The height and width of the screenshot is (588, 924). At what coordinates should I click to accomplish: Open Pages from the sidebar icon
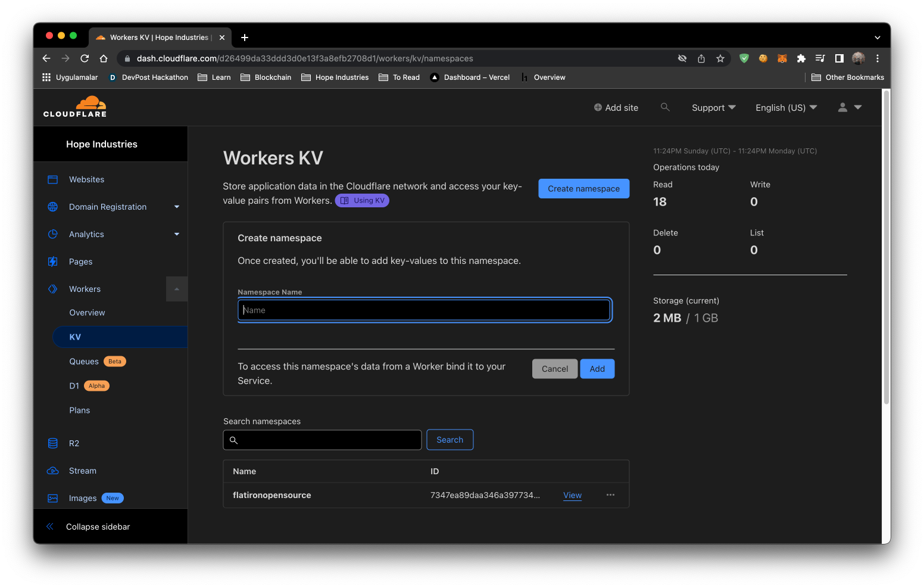pyautogui.click(x=53, y=261)
